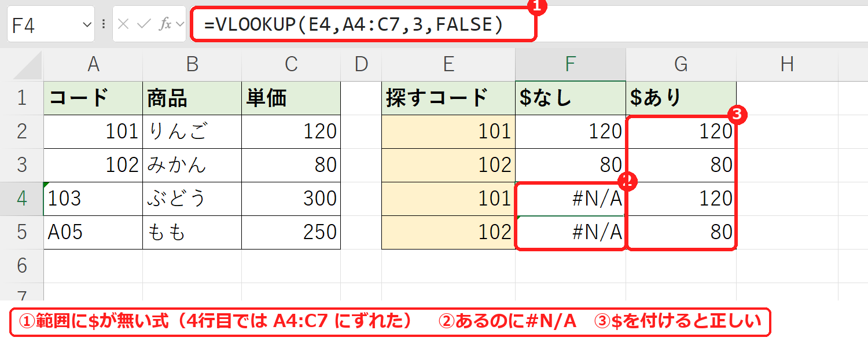Open the Insert Function fx button
868x341 pixels.
(165, 24)
